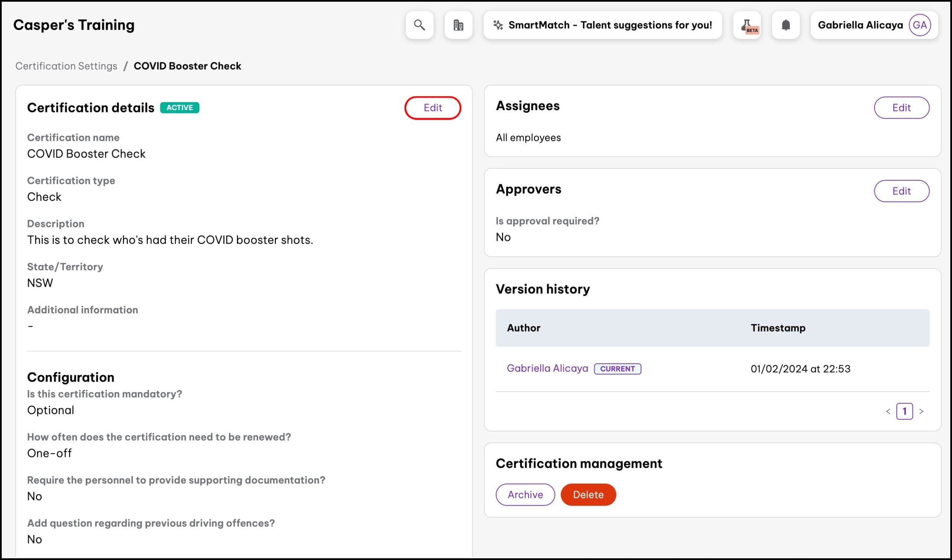Click the ACTIVE status badge
Viewport: 952px width, 560px height.
coord(180,108)
